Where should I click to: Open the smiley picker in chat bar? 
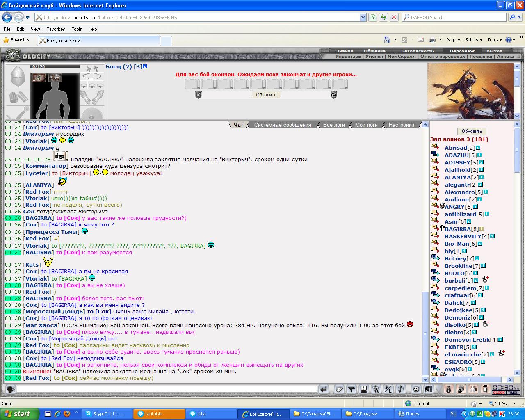point(416,389)
